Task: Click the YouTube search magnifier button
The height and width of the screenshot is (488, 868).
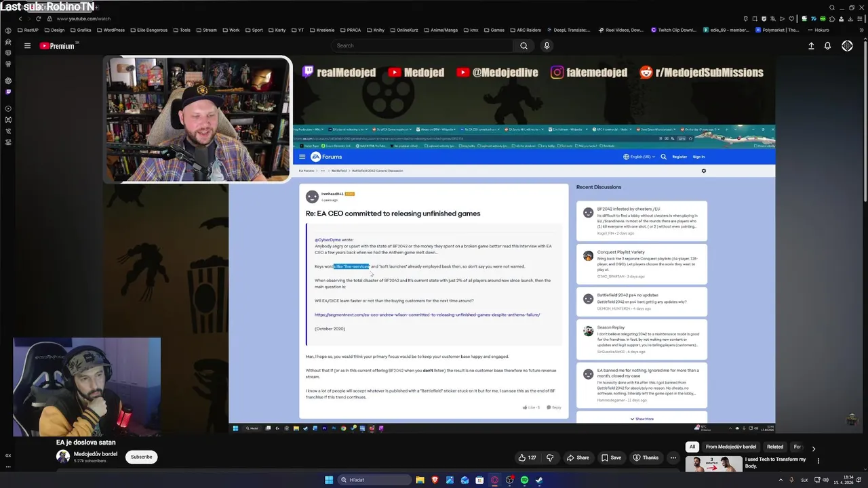Action: point(524,45)
